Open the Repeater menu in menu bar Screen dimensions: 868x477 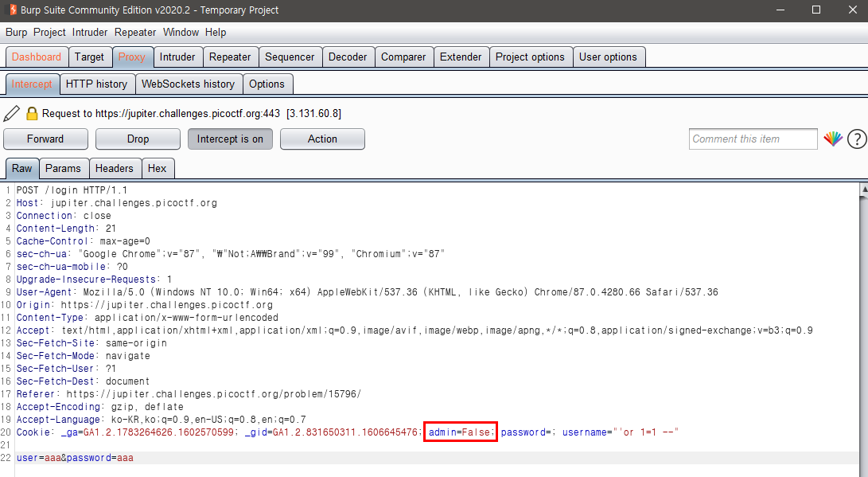[x=135, y=32]
